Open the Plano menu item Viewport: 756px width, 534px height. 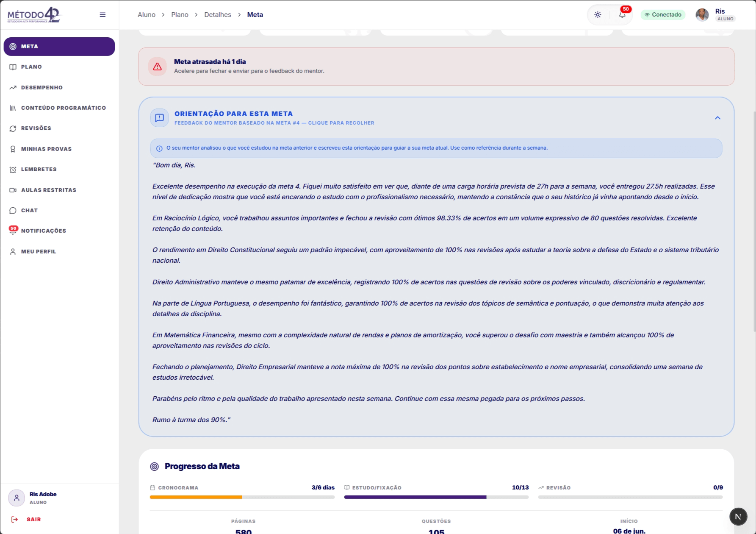[59, 67]
